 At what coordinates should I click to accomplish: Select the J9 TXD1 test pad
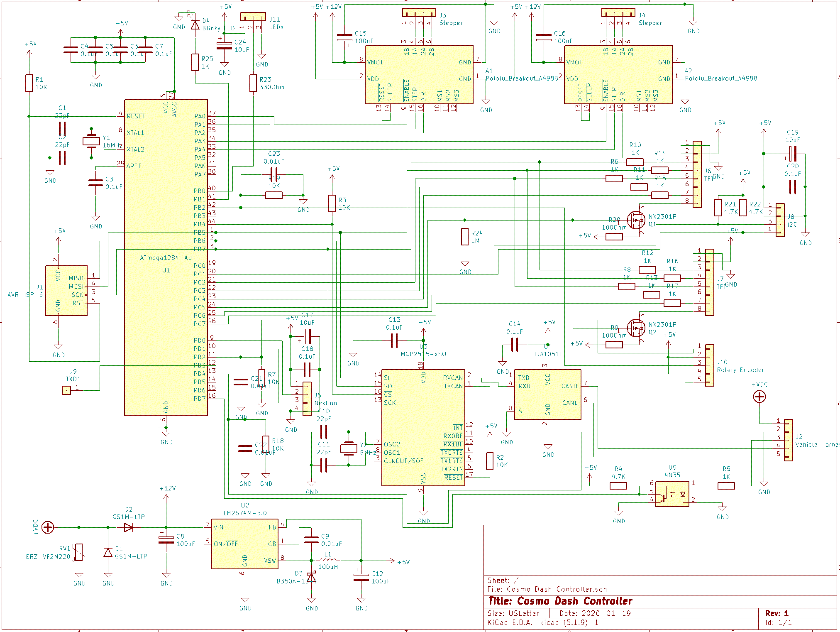[x=66, y=390]
